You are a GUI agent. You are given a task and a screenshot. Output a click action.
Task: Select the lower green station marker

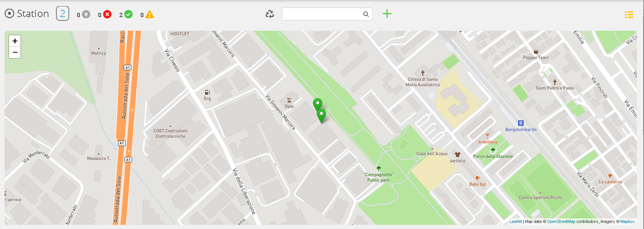(321, 116)
